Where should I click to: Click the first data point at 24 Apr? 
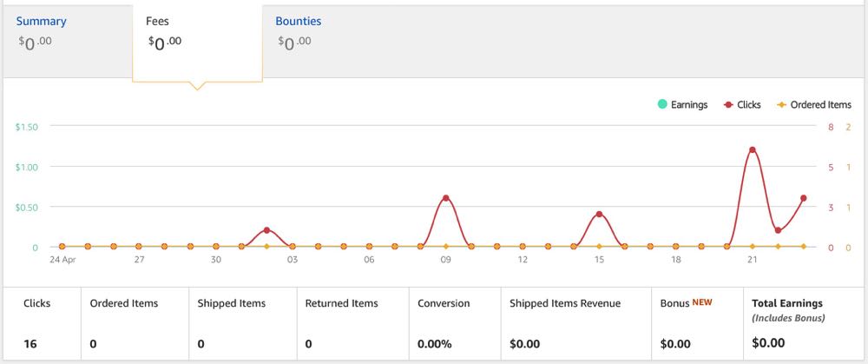pyautogui.click(x=62, y=247)
